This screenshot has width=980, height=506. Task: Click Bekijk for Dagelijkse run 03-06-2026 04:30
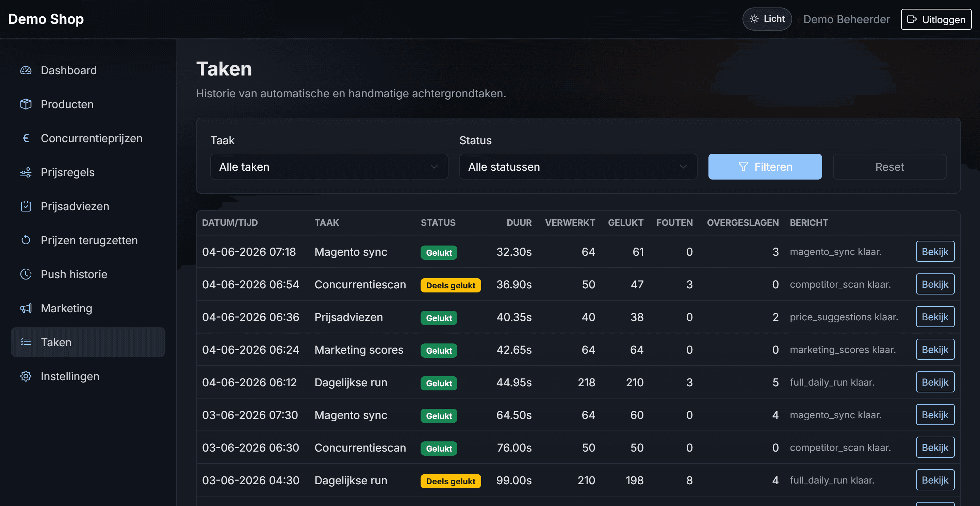935,480
